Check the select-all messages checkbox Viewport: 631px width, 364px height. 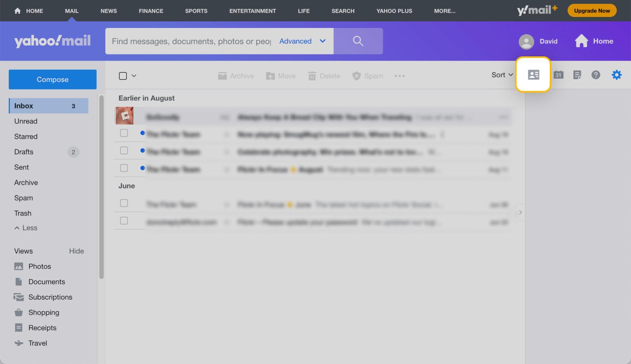pos(123,75)
